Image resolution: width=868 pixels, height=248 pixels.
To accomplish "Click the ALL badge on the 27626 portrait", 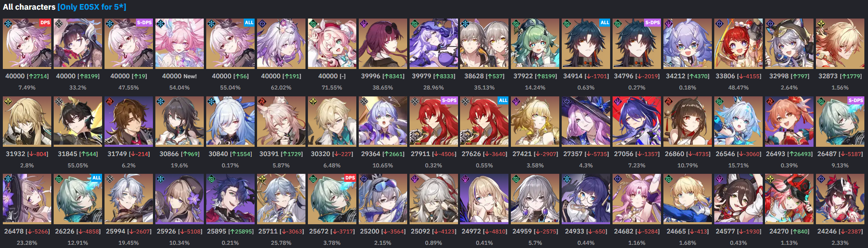I will pos(503,100).
